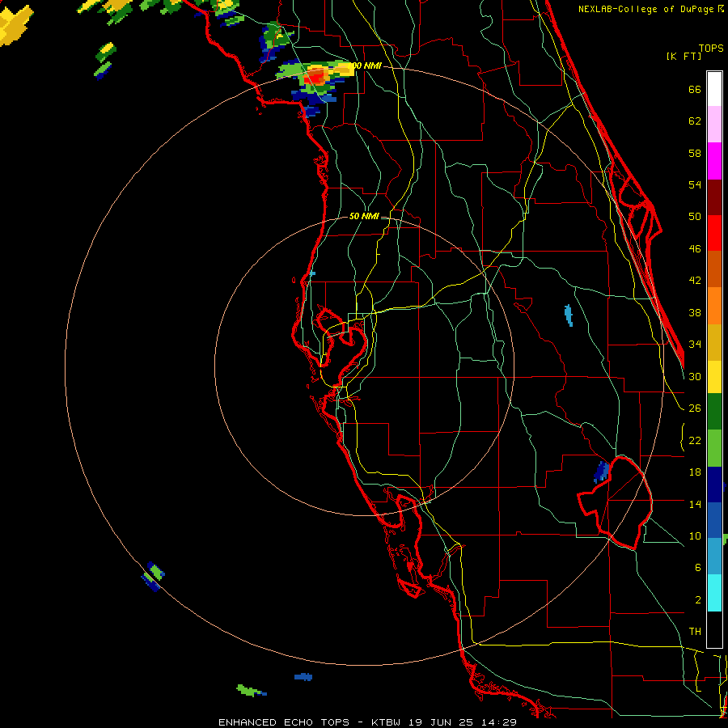Screen dimensions: 728x728
Task: Select the dark green legend band
Action: 714,412
